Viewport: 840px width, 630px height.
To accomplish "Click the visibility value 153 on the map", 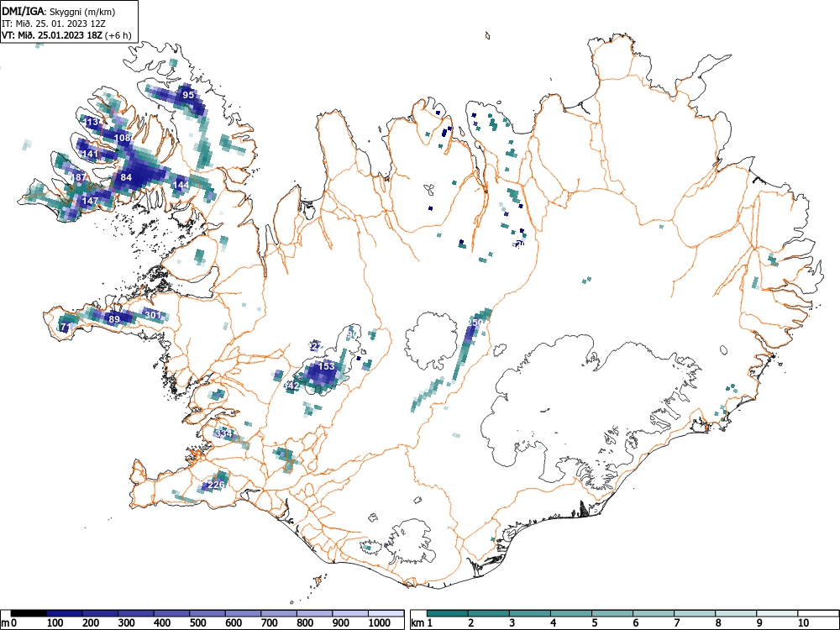I will click(x=326, y=366).
